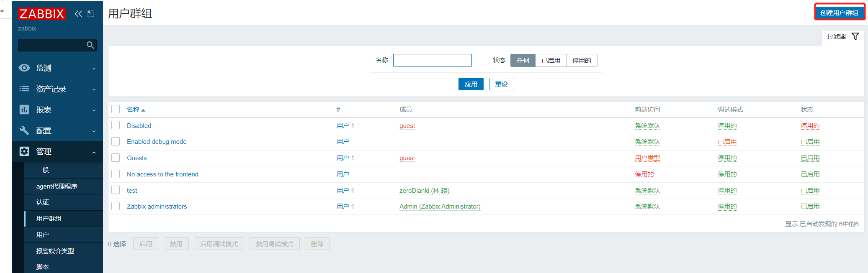This screenshot has width=868, height=273.
Task: Check the Enabled debug mode checkbox
Action: pos(116,141)
